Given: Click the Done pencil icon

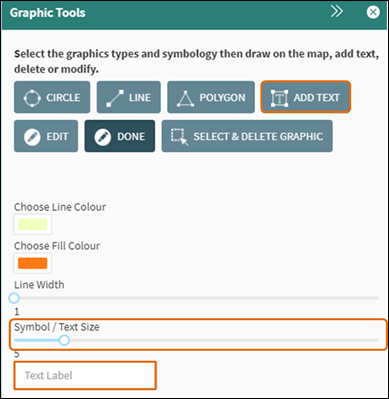Looking at the screenshot, I should 103,137.
